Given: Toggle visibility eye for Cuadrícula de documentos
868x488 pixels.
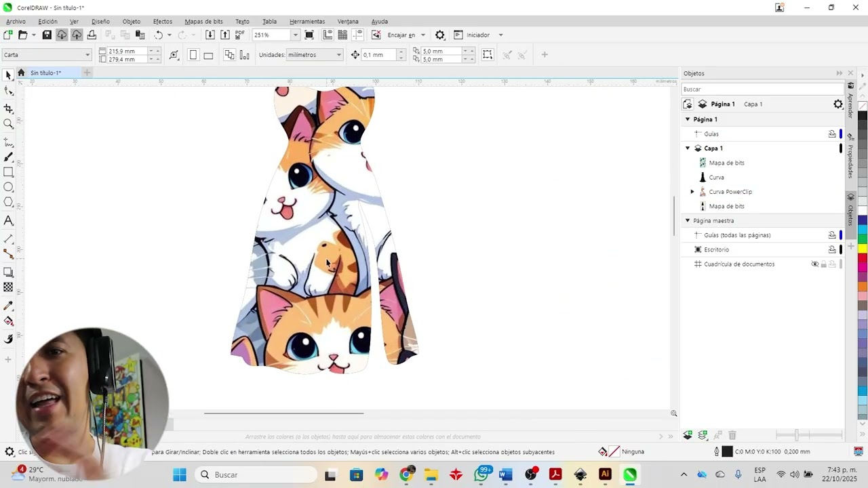Looking at the screenshot, I should 815,264.
